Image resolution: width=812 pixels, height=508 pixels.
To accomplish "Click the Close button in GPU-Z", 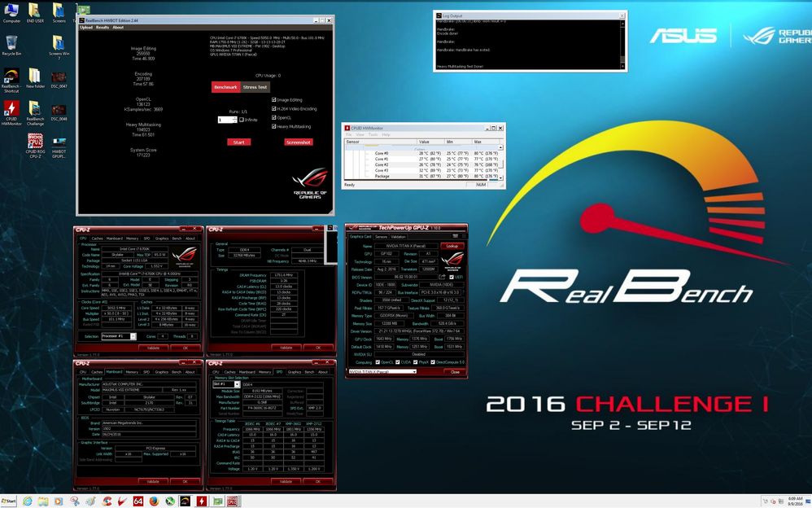I will (x=455, y=372).
